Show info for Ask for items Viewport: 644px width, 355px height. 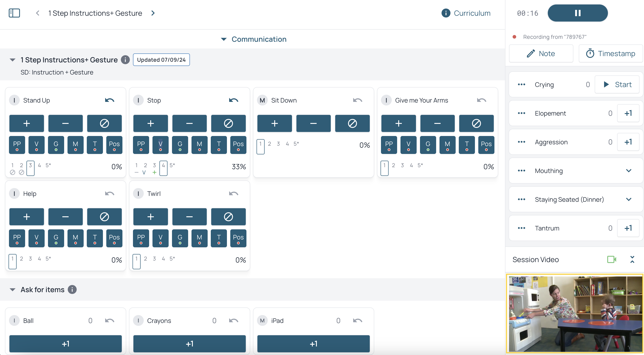click(72, 289)
